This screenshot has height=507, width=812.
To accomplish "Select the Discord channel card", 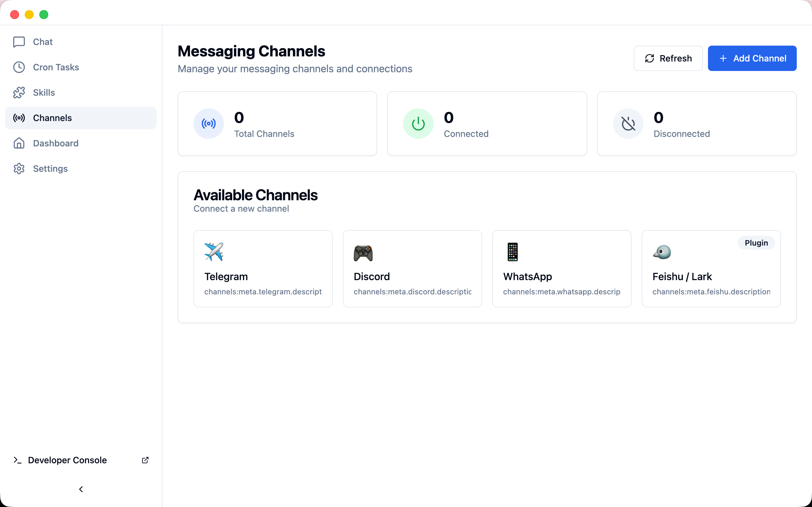I will 412,268.
